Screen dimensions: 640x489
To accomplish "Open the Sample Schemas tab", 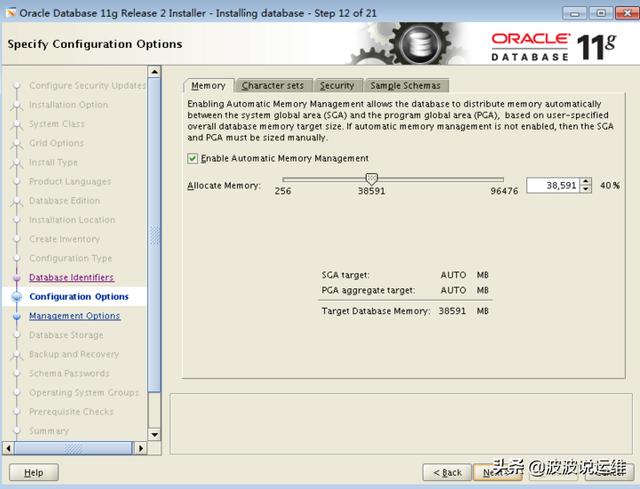I will [x=406, y=86].
